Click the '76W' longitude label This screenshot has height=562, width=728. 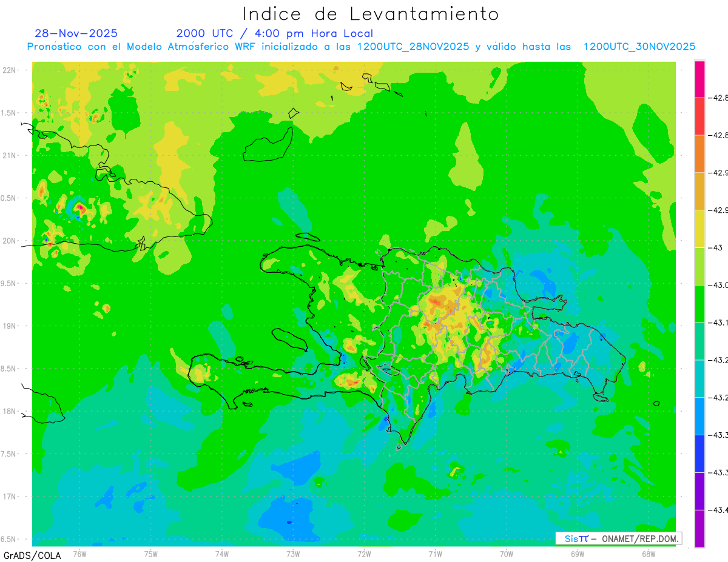(x=79, y=554)
